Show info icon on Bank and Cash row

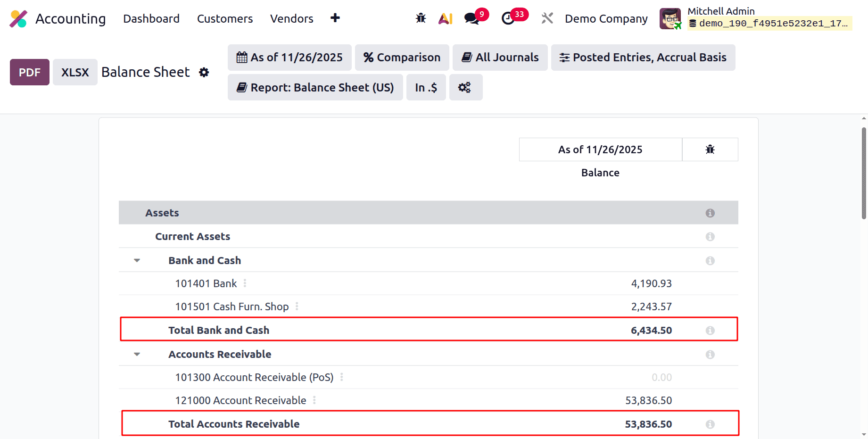point(710,261)
